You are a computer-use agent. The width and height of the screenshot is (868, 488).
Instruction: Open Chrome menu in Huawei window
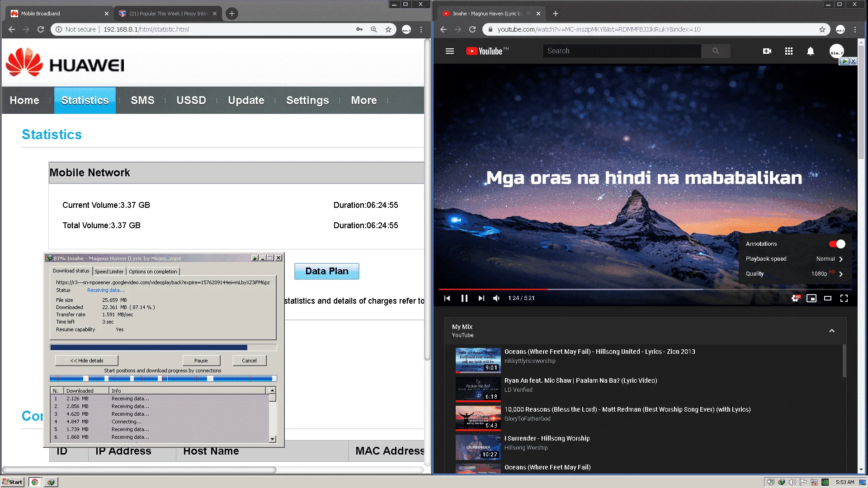tap(421, 29)
